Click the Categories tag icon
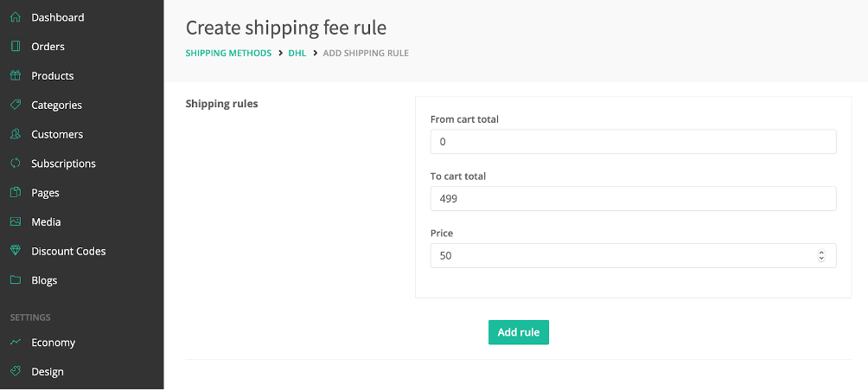The width and height of the screenshot is (868, 391). pos(16,105)
